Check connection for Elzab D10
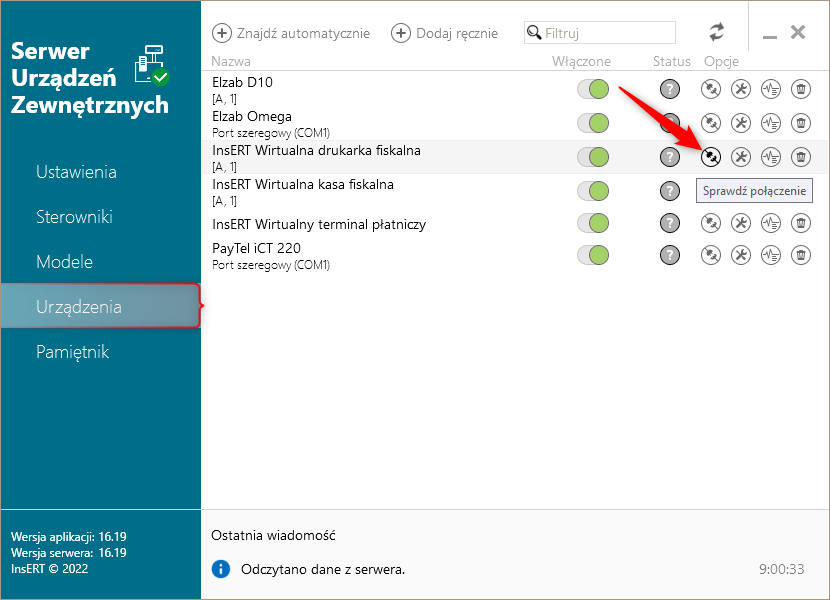This screenshot has height=600, width=830. (x=710, y=89)
